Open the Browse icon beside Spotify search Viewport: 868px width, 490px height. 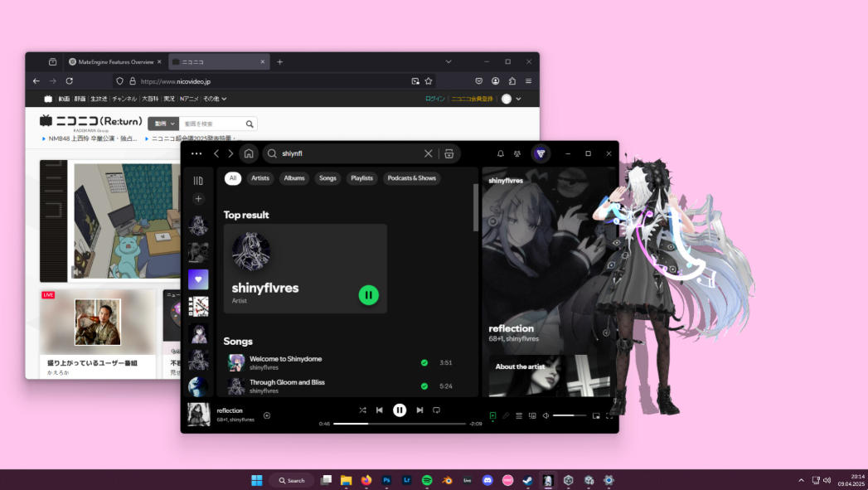coord(449,153)
